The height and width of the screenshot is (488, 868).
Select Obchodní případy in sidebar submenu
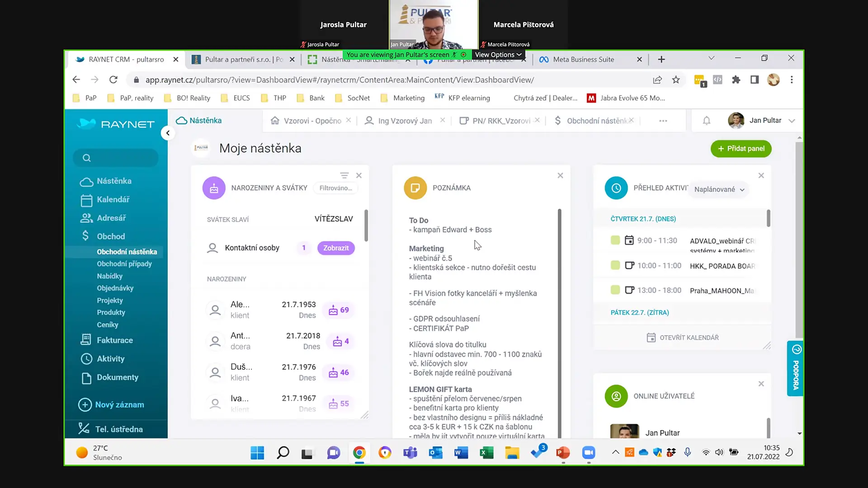(x=124, y=264)
